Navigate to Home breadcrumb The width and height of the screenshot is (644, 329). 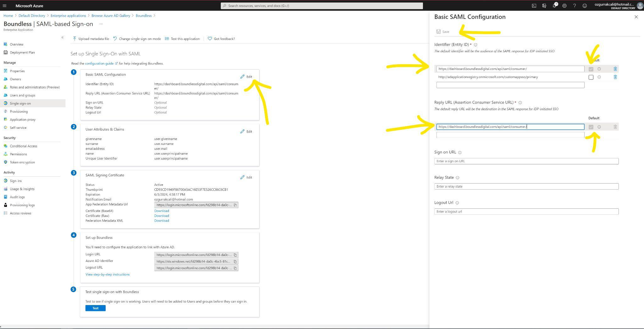(x=8, y=15)
